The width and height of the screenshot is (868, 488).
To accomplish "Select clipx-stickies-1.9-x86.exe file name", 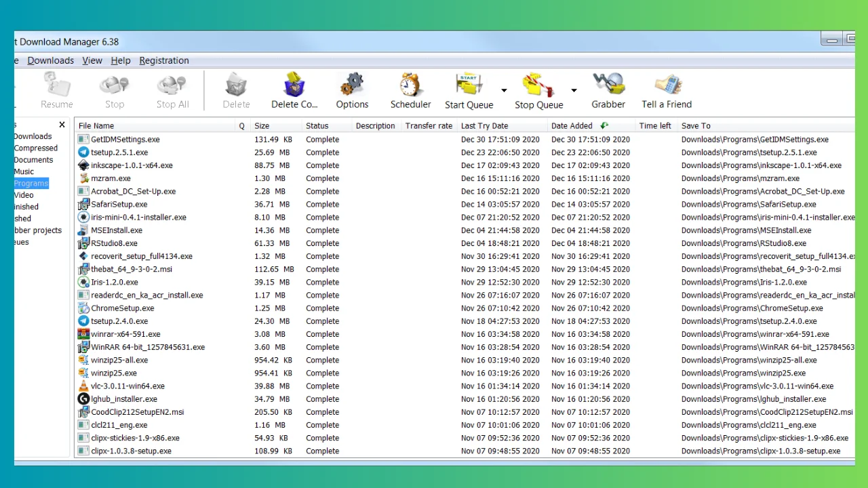I will tap(135, 438).
